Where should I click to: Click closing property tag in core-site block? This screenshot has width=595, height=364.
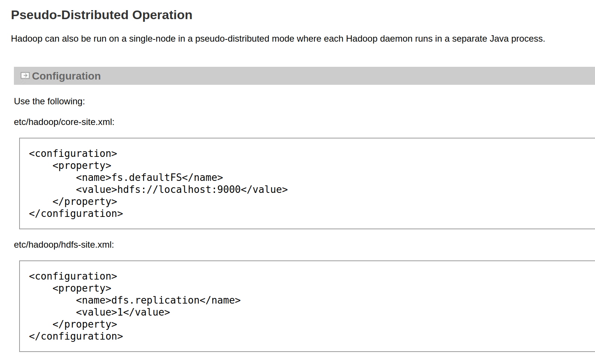pos(85,202)
